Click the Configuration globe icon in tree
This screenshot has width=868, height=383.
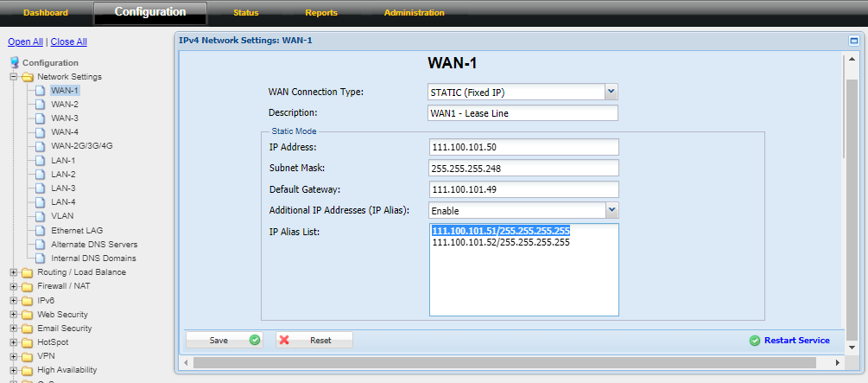point(15,62)
